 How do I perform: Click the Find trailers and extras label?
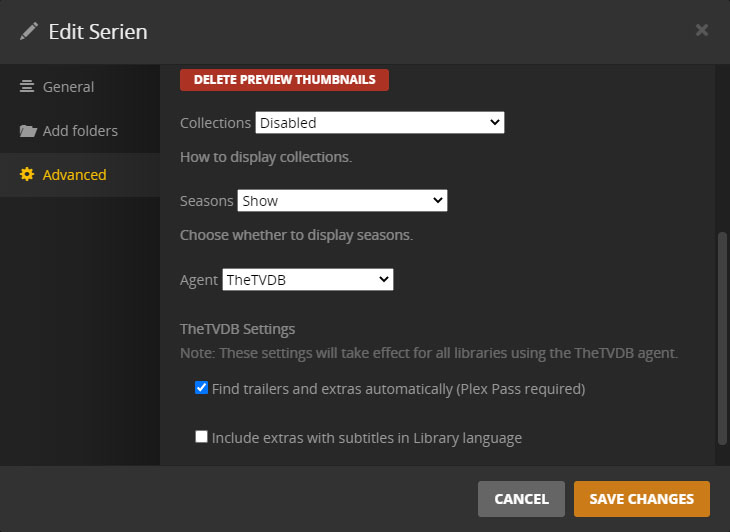398,388
